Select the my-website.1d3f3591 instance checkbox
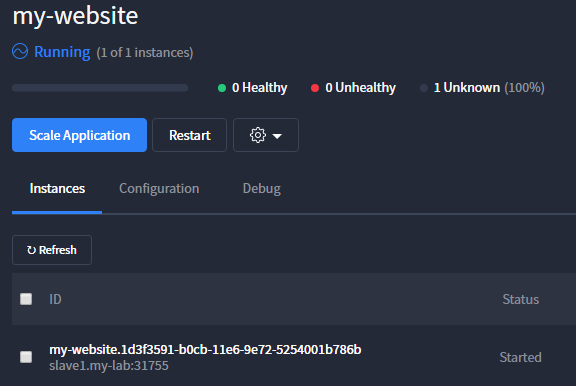This screenshot has height=386, width=576. pyautogui.click(x=26, y=357)
